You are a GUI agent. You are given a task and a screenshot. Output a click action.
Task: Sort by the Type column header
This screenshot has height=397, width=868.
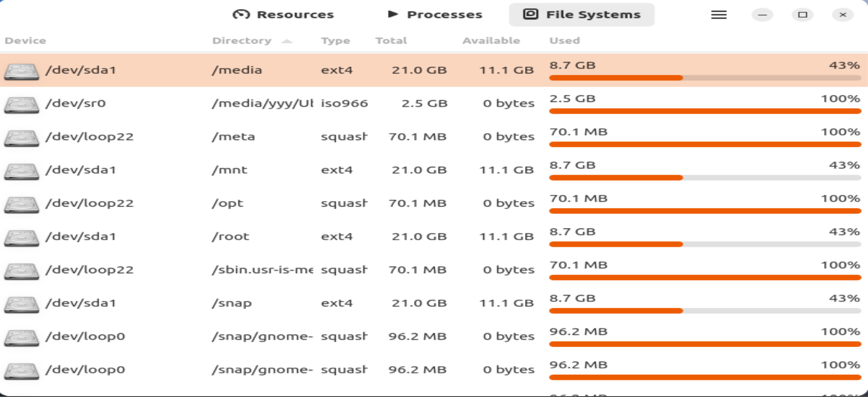coord(335,40)
